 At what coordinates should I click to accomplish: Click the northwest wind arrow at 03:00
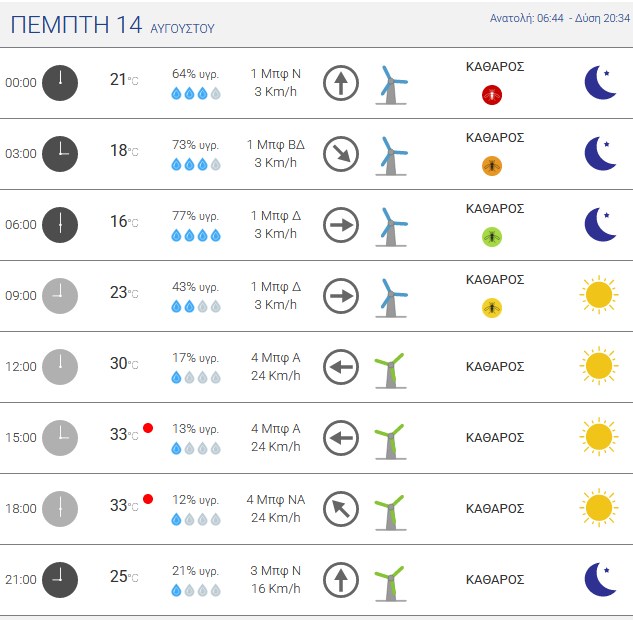pos(341,154)
